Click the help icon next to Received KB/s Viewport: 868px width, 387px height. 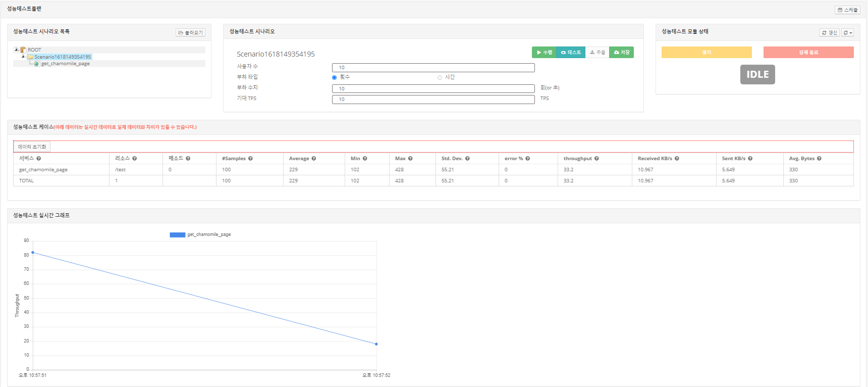(677, 159)
